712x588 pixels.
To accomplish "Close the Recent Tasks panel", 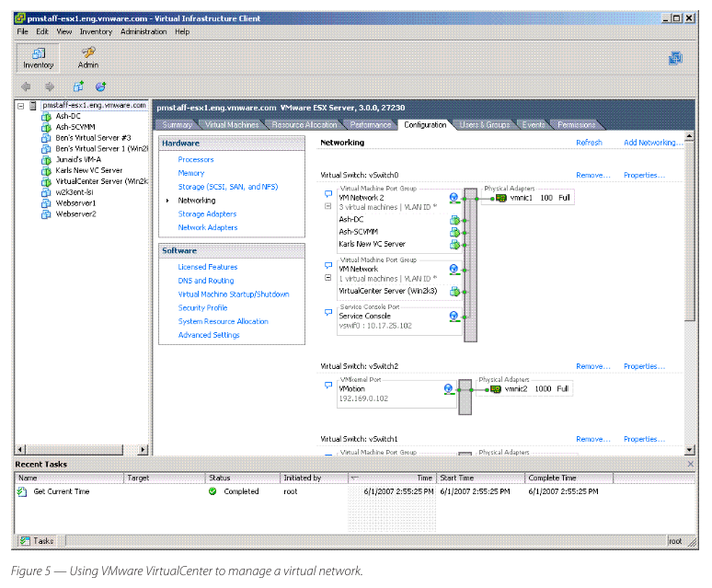I will coord(690,464).
